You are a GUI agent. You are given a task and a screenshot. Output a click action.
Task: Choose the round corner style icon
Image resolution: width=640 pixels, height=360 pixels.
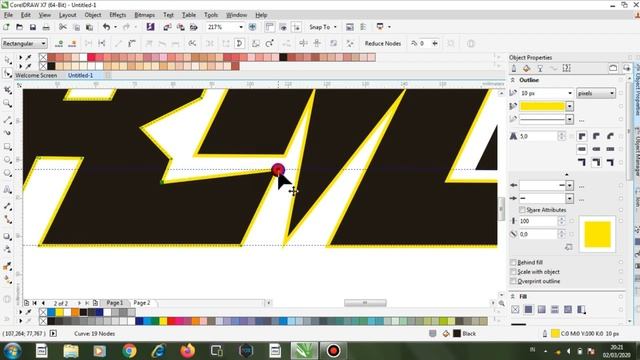click(596, 136)
